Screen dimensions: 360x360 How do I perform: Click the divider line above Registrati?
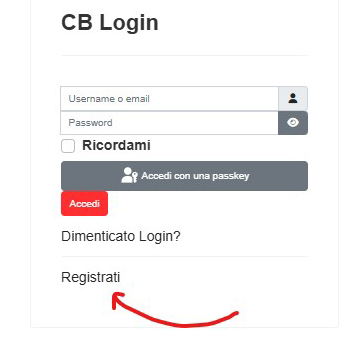tap(184, 257)
